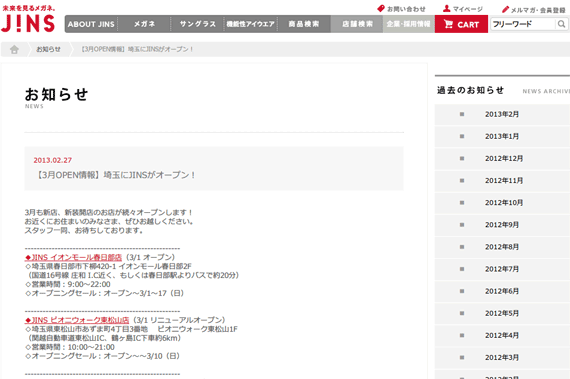Viewport: 570px width, 379px height.
Task: Click the JINS logo
Action: (x=28, y=19)
